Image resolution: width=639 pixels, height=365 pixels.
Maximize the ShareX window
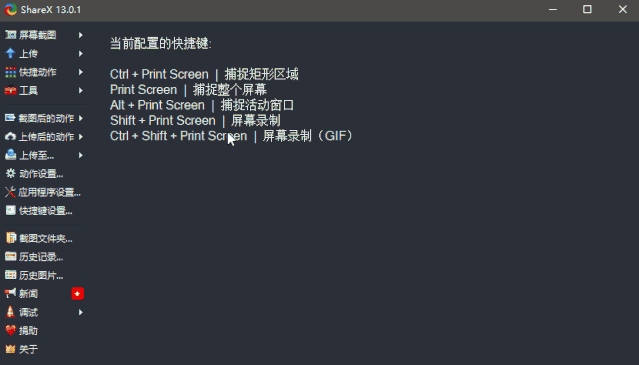(x=587, y=9)
